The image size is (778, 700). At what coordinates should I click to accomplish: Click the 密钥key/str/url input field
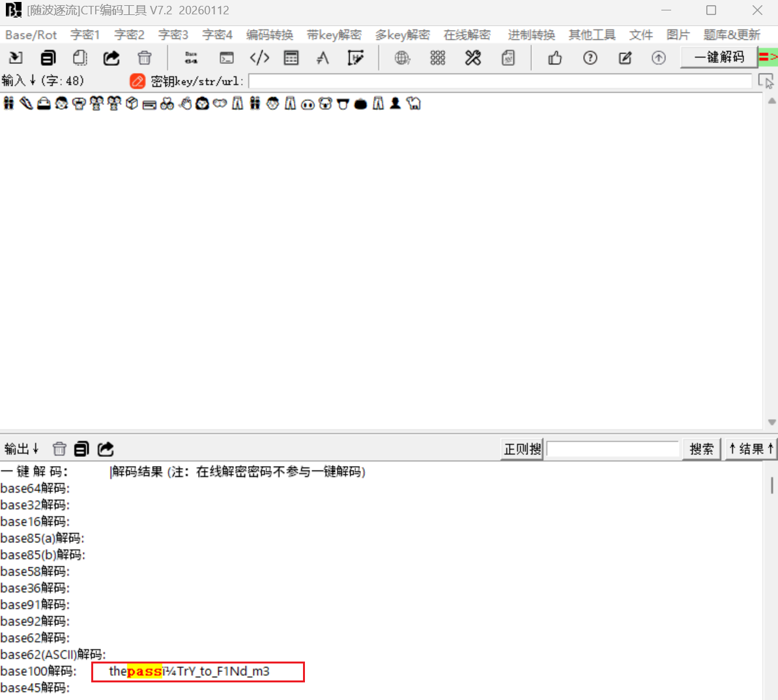coord(500,81)
